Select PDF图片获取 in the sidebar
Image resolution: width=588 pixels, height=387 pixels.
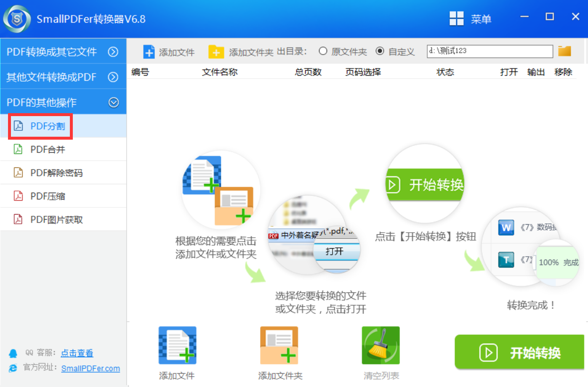point(63,219)
